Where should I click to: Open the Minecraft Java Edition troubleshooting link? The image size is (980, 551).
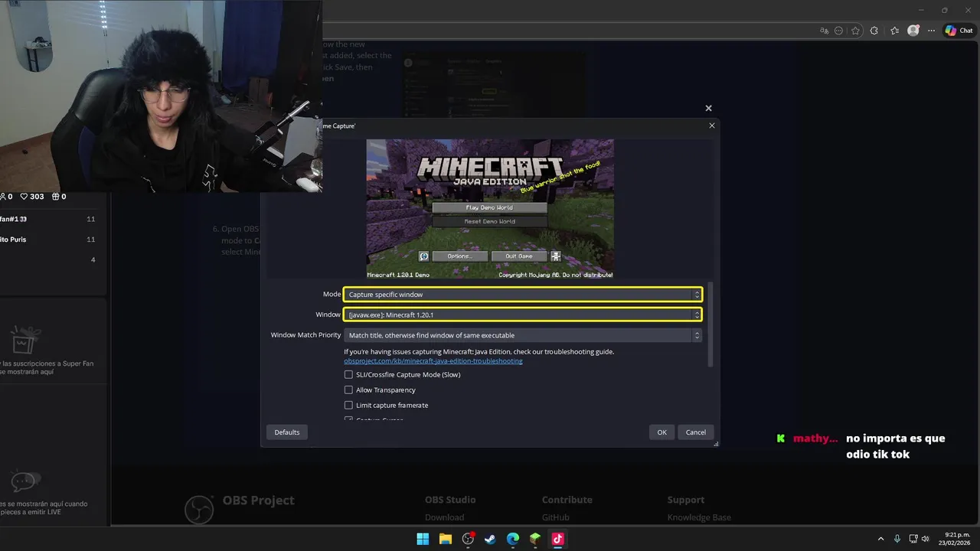[433, 360]
